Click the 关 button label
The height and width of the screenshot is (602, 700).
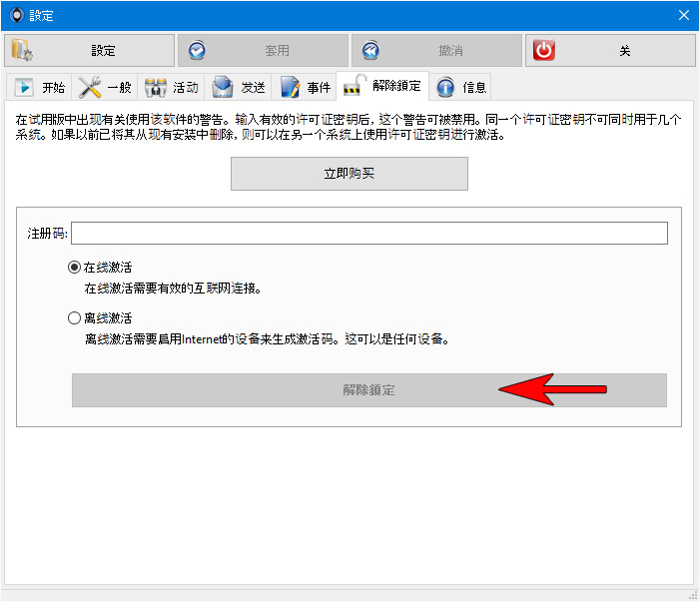[624, 51]
